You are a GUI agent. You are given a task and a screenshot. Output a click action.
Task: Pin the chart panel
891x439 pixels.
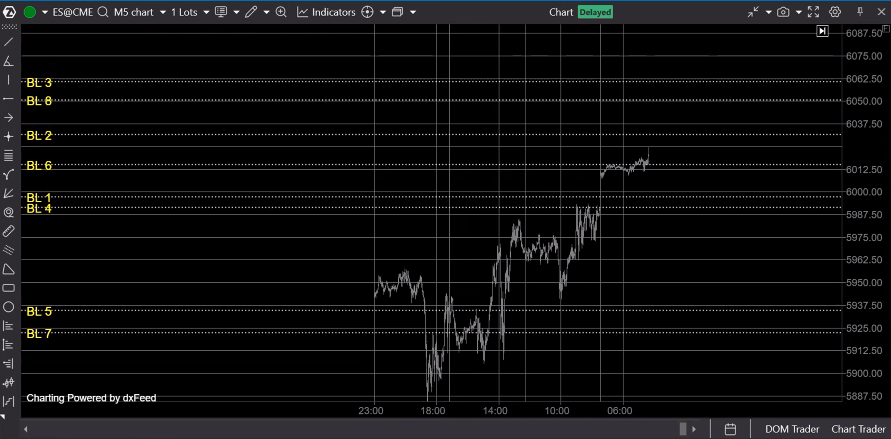point(861,12)
